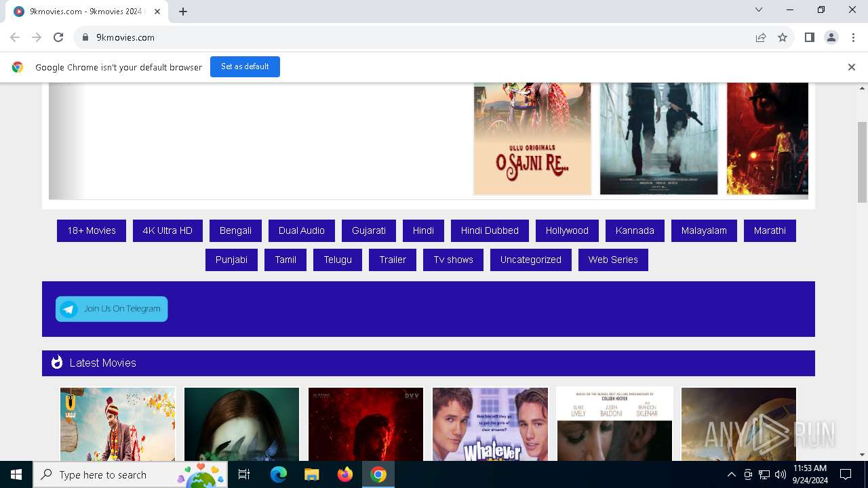
Task: Open Uncategorized category
Action: point(531,260)
